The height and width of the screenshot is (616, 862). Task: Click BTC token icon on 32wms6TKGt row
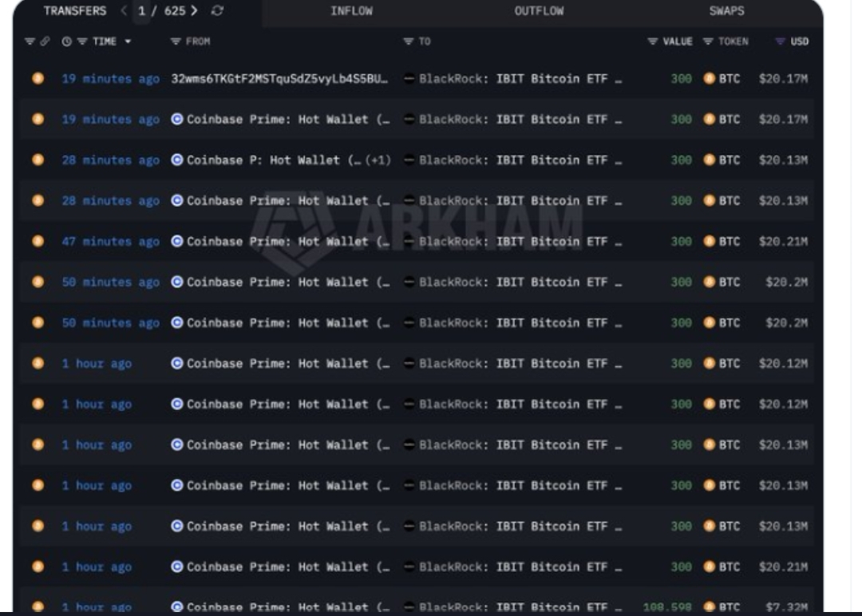point(710,78)
